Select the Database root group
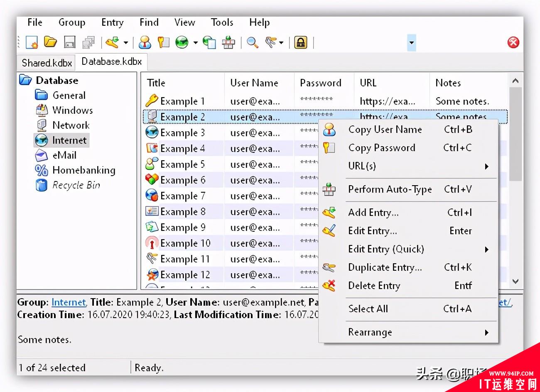The image size is (540, 392). [57, 80]
